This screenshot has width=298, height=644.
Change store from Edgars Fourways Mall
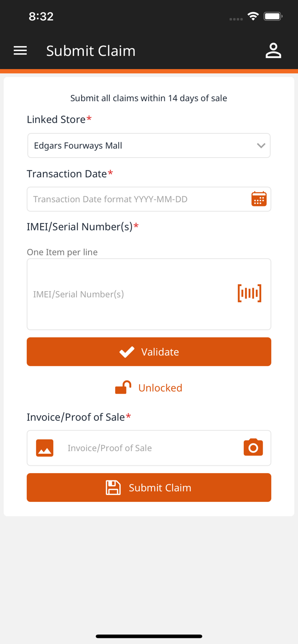(x=149, y=145)
